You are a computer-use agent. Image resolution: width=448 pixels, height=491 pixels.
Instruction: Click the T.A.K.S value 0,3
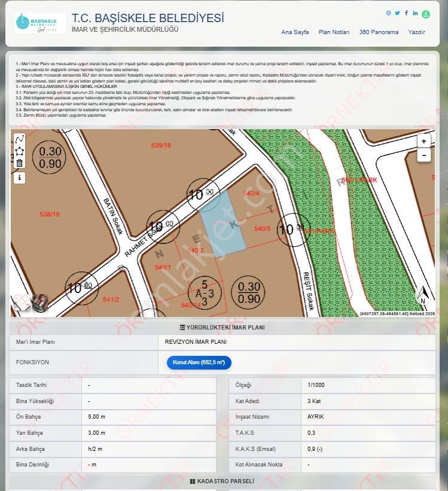[311, 433]
